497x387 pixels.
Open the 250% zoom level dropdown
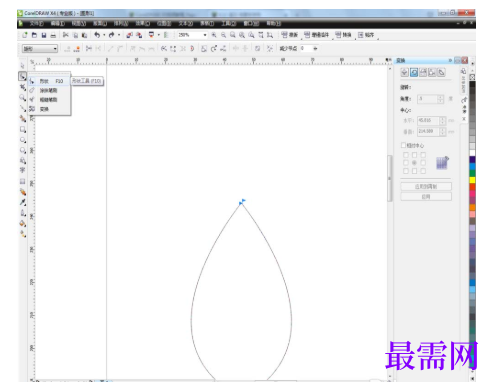(205, 35)
